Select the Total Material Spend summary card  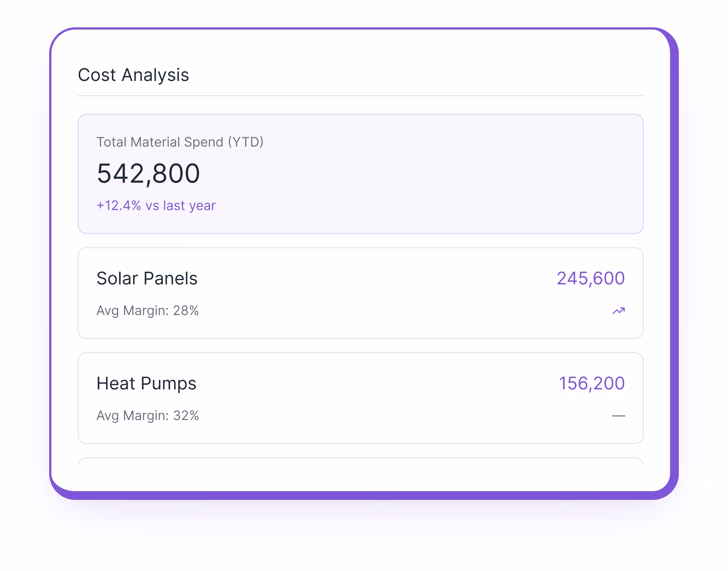pyautogui.click(x=361, y=173)
